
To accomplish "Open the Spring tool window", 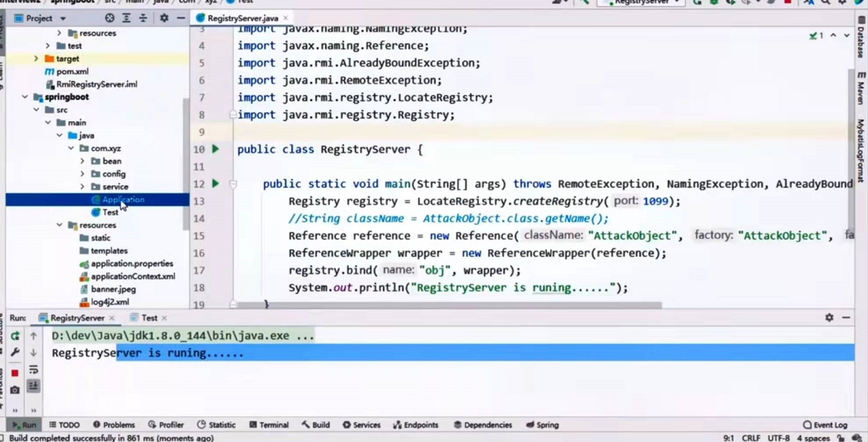I will (543, 425).
